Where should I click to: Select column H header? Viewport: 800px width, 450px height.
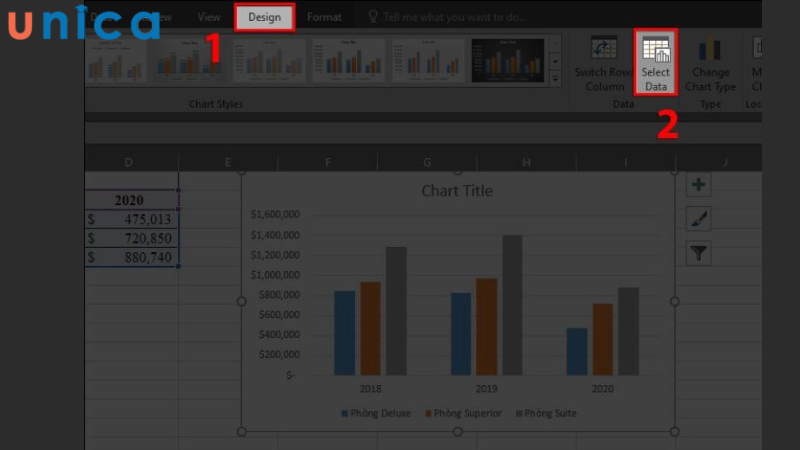point(526,162)
